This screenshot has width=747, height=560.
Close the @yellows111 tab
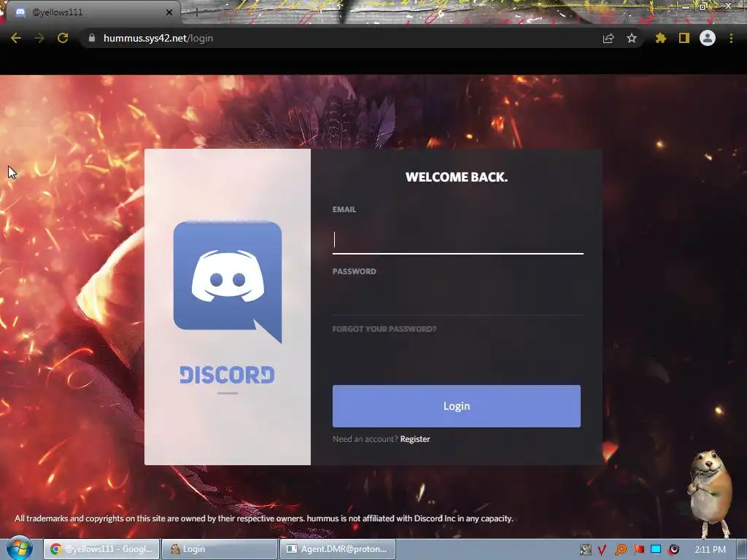(169, 12)
